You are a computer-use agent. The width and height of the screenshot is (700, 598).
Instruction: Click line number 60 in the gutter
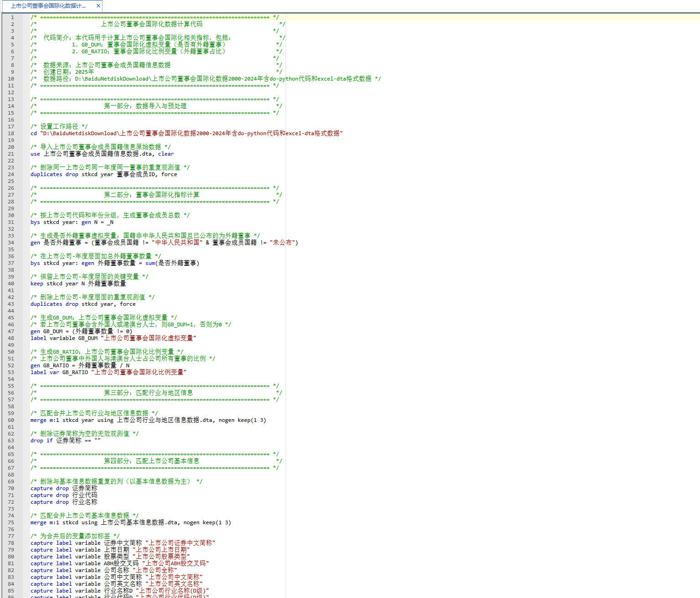point(11,420)
